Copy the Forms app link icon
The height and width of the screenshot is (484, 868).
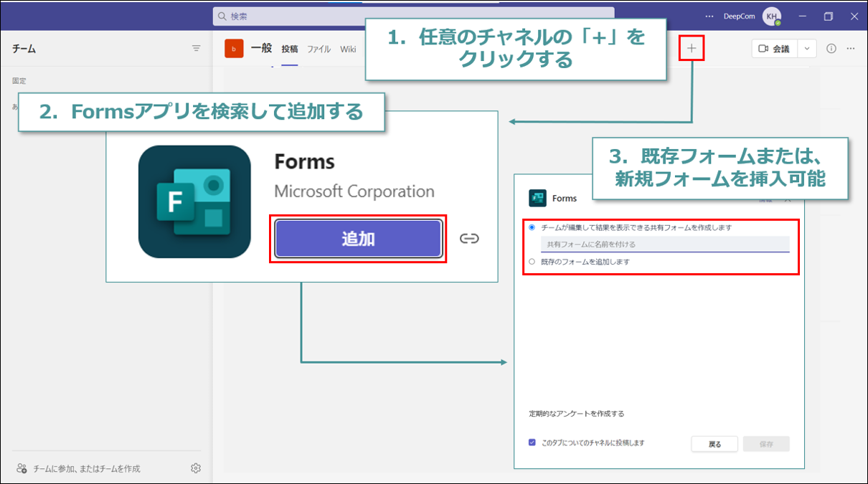coord(469,239)
